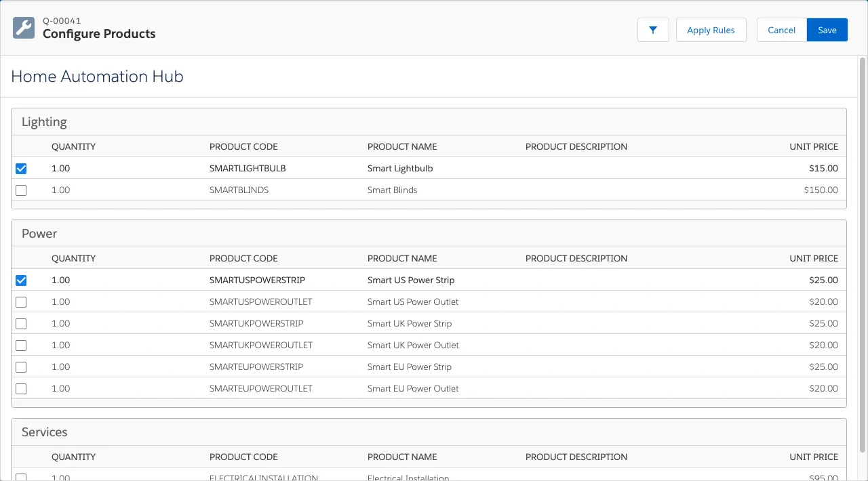Click the Smart EU Power Strip name
Viewport: 868px width, 481px height.
pos(410,367)
